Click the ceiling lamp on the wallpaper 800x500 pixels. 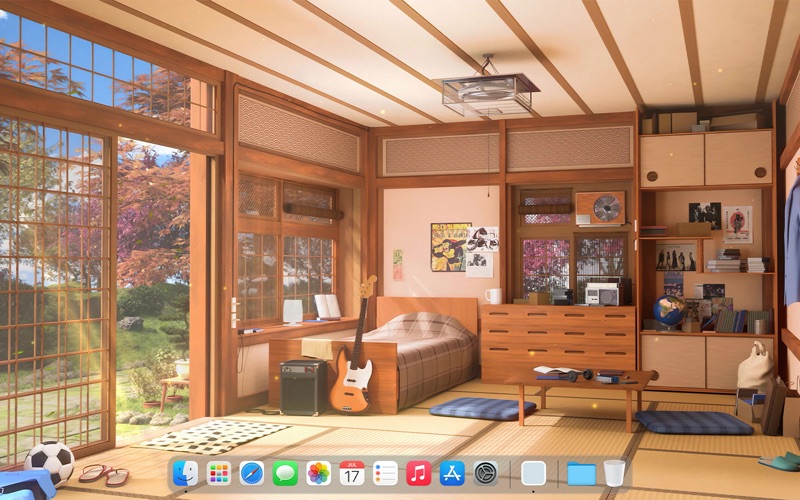[490, 93]
